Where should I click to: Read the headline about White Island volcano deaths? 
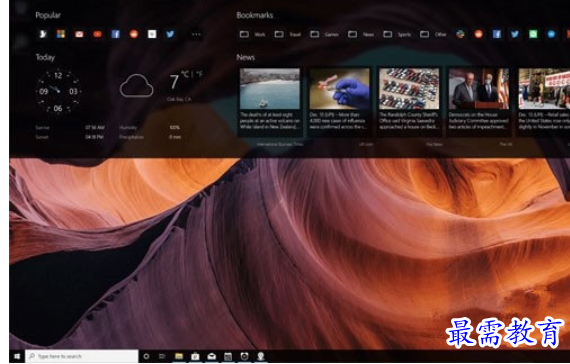[270, 121]
